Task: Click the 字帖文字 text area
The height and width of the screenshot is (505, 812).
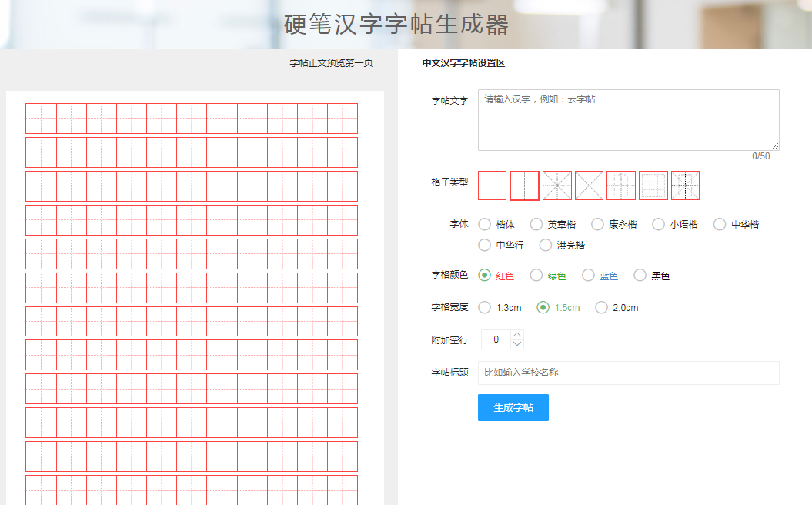Action: tap(628, 120)
